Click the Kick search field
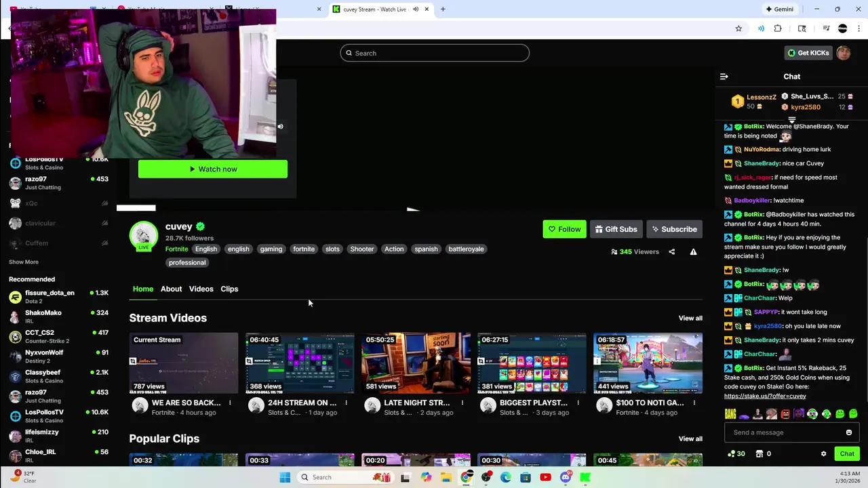This screenshot has width=868, height=488. tap(435, 53)
